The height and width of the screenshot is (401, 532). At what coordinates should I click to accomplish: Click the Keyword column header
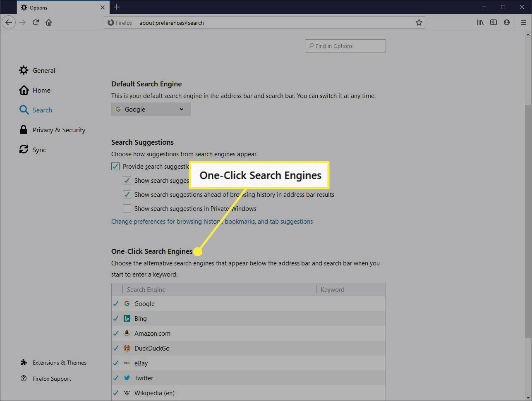click(351, 289)
